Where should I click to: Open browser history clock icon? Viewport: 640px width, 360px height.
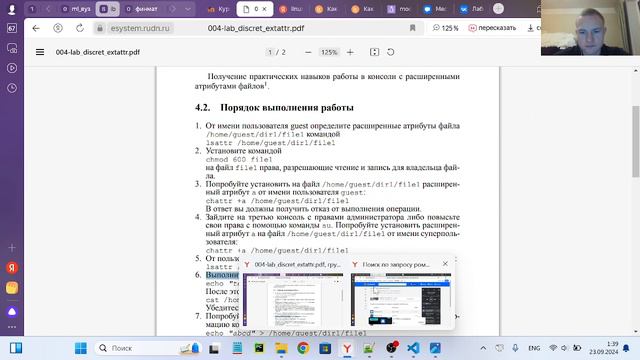pyautogui.click(x=12, y=88)
